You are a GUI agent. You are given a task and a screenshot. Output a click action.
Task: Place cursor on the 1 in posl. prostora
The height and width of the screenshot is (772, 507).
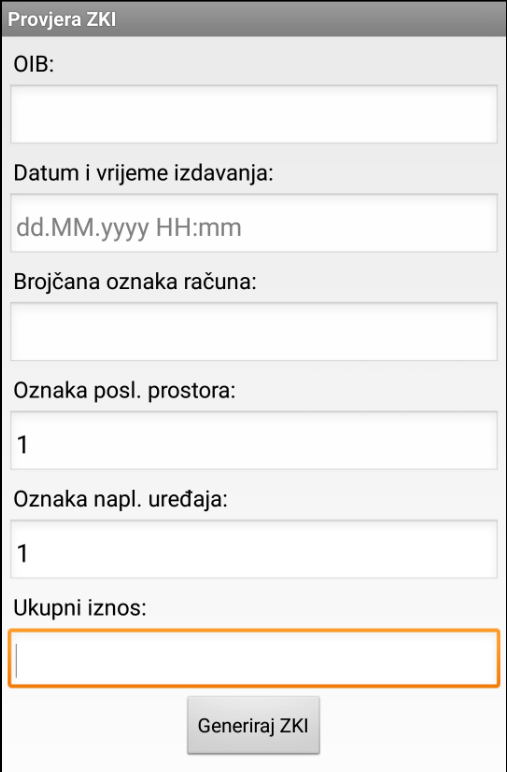(x=22, y=445)
